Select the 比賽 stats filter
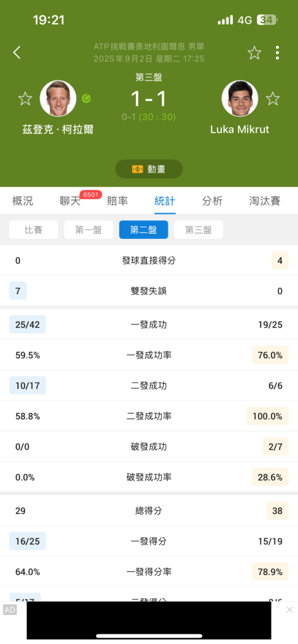 click(x=34, y=230)
